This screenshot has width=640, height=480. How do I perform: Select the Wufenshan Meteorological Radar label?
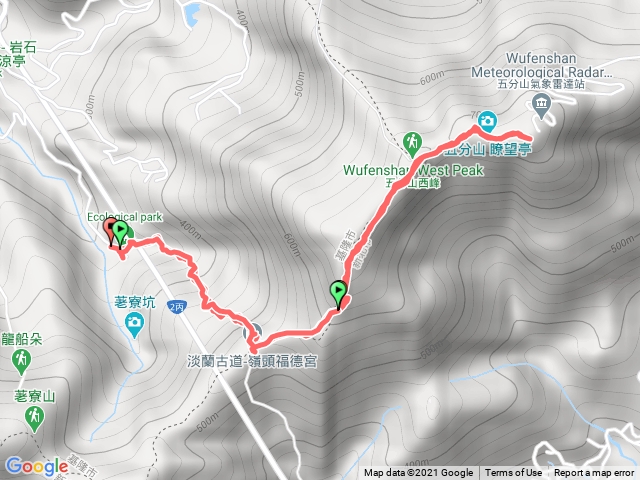(542, 65)
